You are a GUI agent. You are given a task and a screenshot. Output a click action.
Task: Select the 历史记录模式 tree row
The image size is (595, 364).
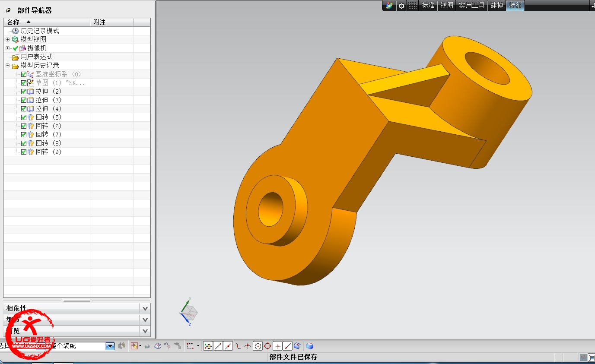(x=77, y=31)
